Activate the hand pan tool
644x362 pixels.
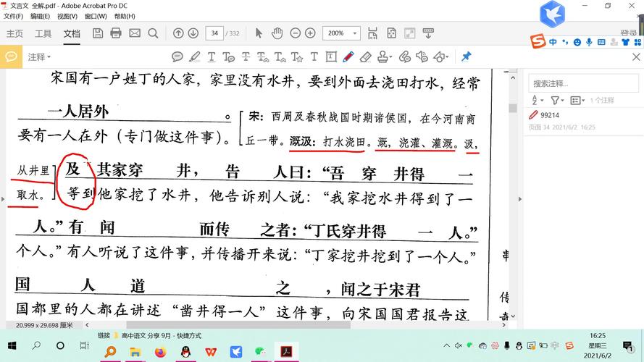(x=277, y=33)
